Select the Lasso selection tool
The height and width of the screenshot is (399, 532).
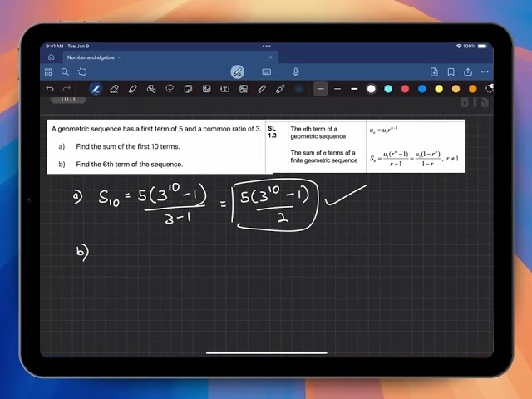tap(170, 89)
